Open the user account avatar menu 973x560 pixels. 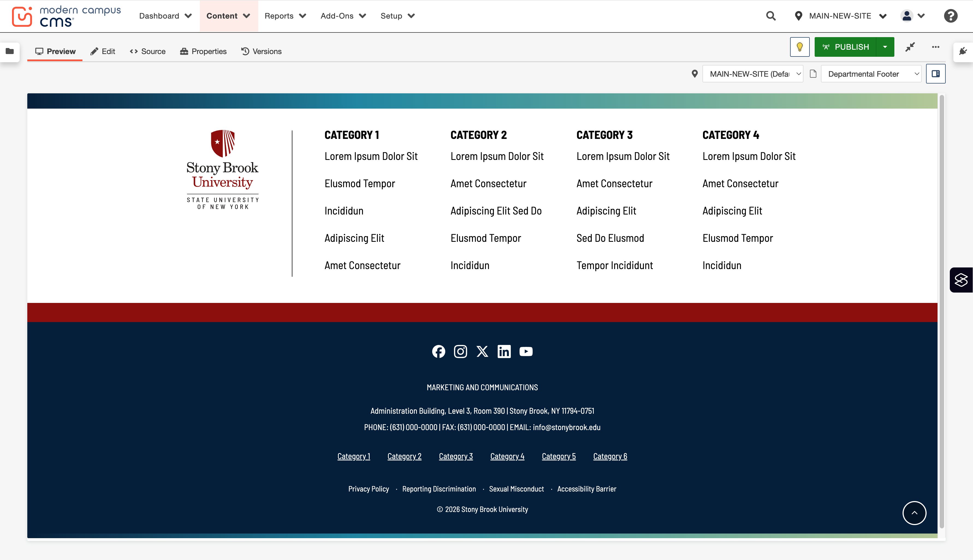(913, 16)
